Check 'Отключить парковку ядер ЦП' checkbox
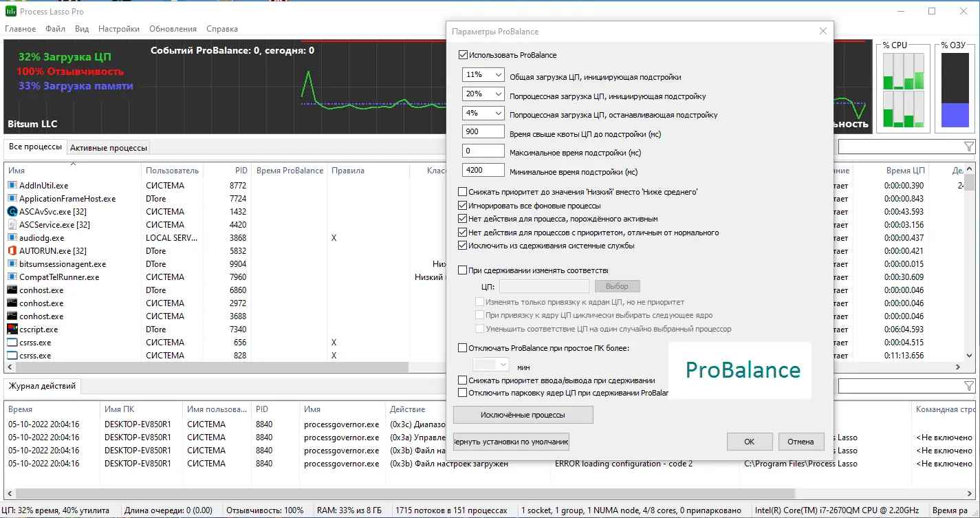The image size is (980, 518). [463, 393]
